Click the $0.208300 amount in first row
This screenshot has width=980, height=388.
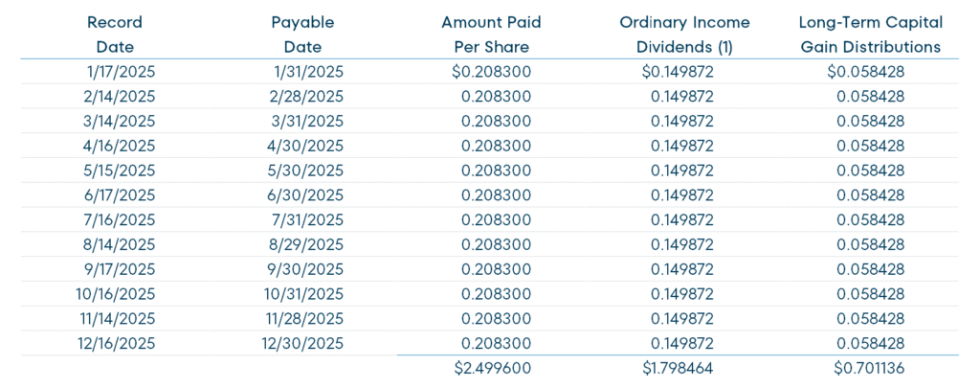[492, 71]
